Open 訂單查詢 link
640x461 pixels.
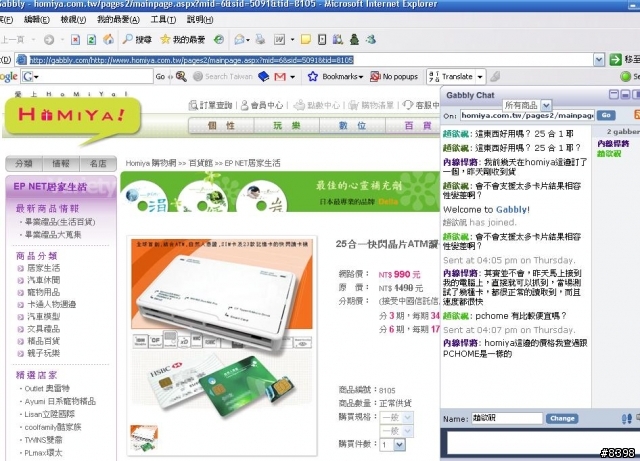pos(211,105)
